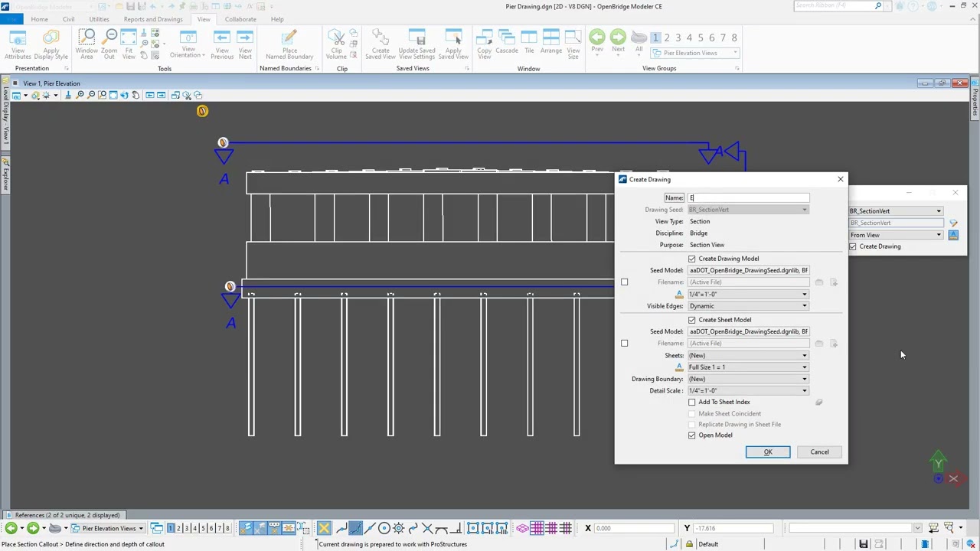Click the lock icon in status bar
Viewport: 980px width, 551px height.
click(x=689, y=544)
